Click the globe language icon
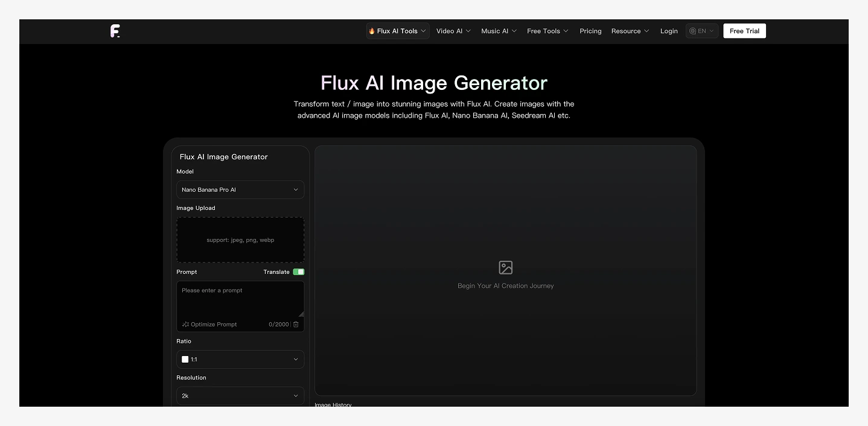The height and width of the screenshot is (426, 868). 692,31
